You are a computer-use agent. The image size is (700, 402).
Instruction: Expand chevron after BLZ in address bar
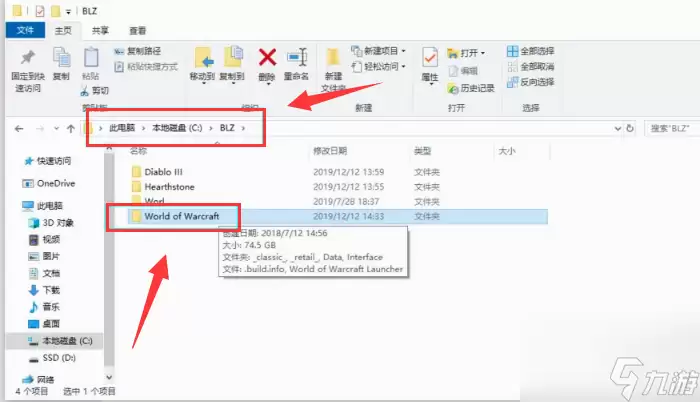(x=243, y=128)
